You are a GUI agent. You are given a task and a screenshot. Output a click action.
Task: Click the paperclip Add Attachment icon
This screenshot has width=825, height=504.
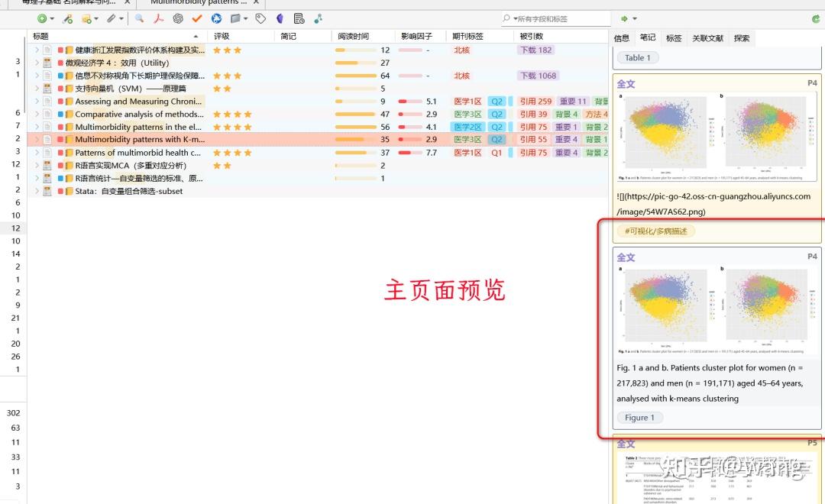coord(111,18)
